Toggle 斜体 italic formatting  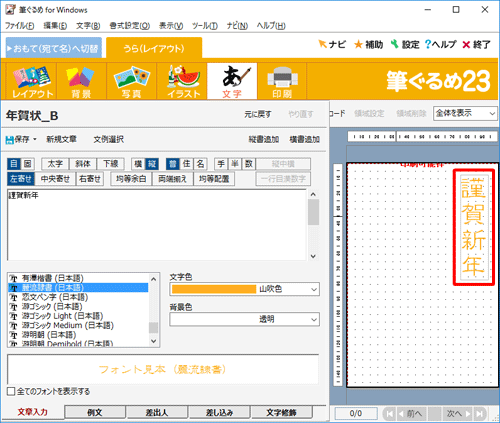[x=83, y=164]
